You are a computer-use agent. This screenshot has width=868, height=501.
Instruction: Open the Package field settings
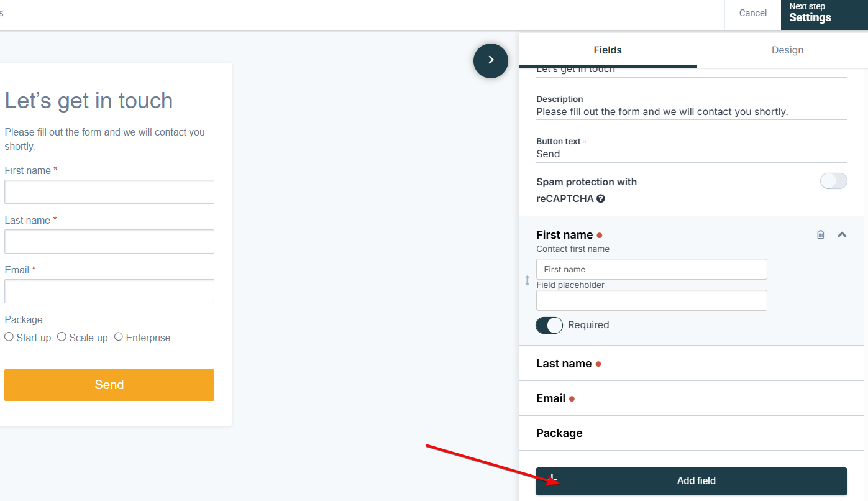coord(692,433)
